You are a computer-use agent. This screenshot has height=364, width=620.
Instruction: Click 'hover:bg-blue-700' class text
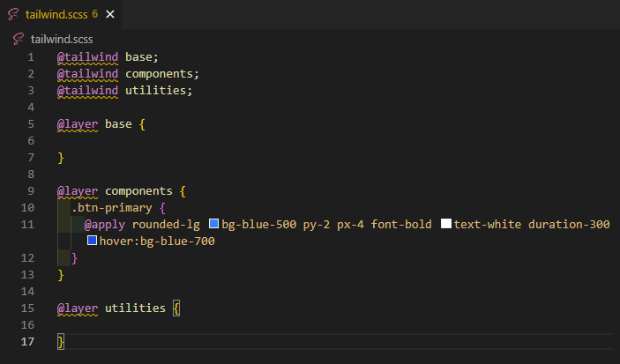pos(157,241)
